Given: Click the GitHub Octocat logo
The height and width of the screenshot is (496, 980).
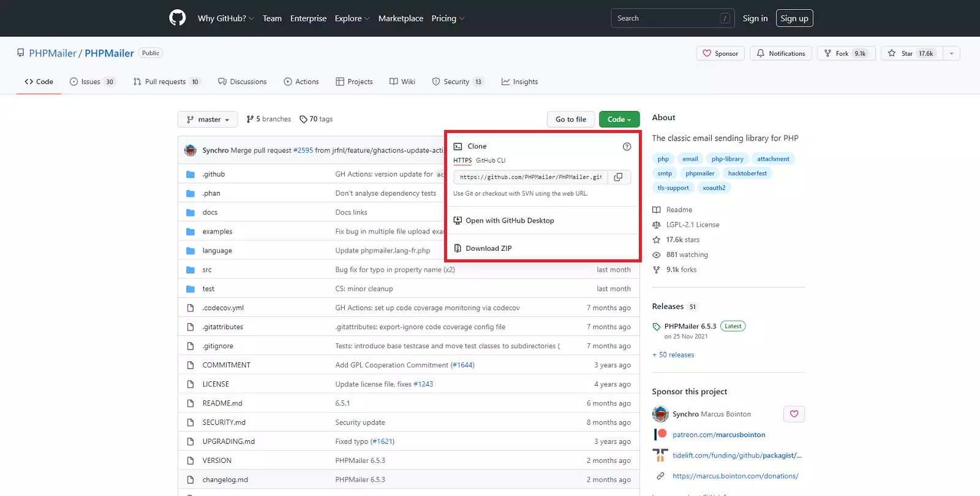Looking at the screenshot, I should (177, 18).
